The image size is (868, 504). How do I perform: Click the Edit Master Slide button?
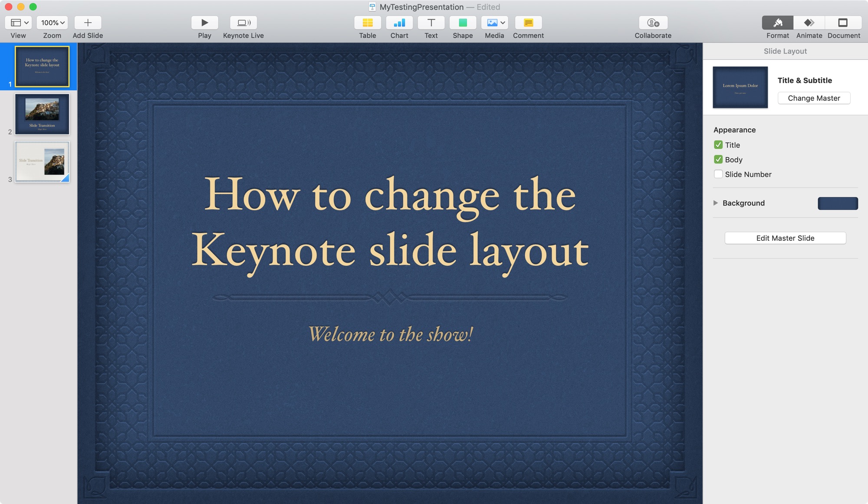pos(785,238)
